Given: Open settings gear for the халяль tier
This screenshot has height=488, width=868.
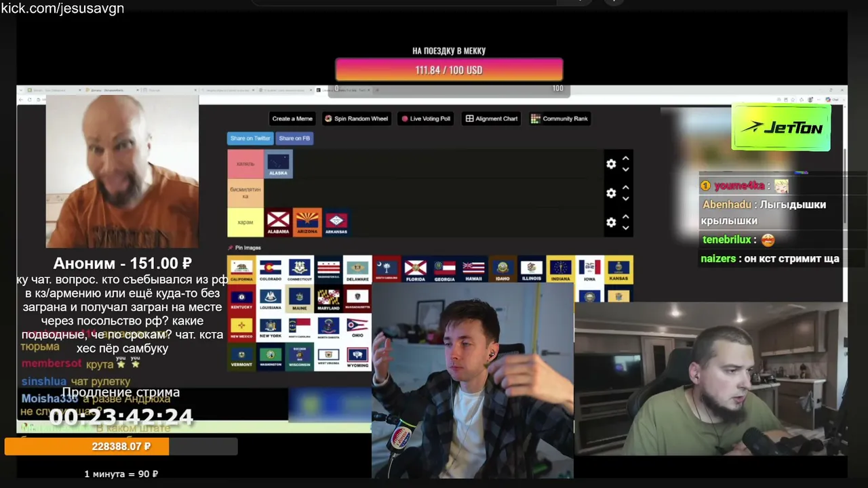Looking at the screenshot, I should click(611, 164).
